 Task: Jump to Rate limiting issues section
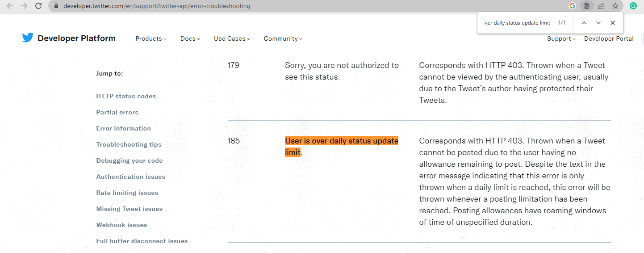tap(127, 193)
